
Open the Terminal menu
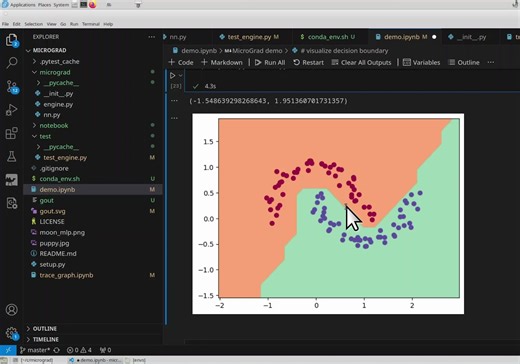point(91,24)
